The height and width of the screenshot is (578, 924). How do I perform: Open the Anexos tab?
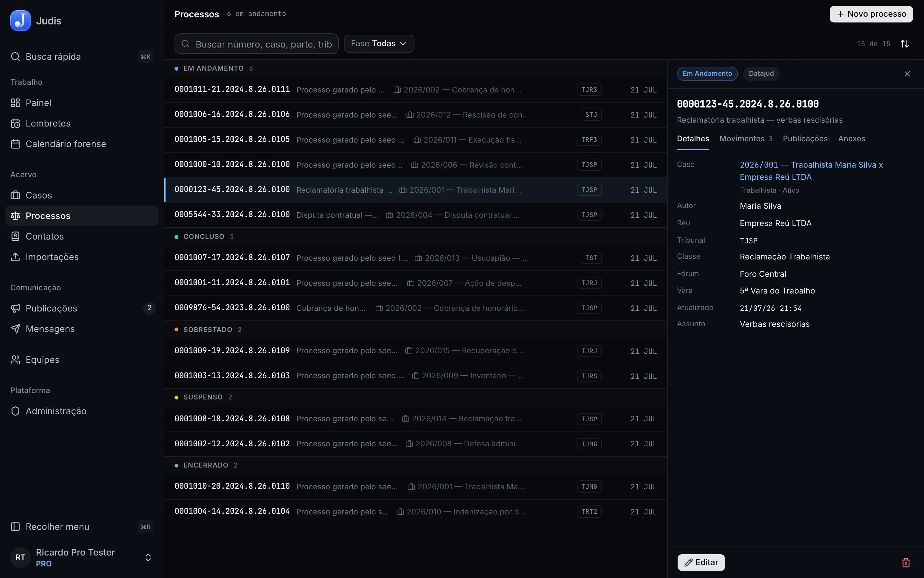851,139
